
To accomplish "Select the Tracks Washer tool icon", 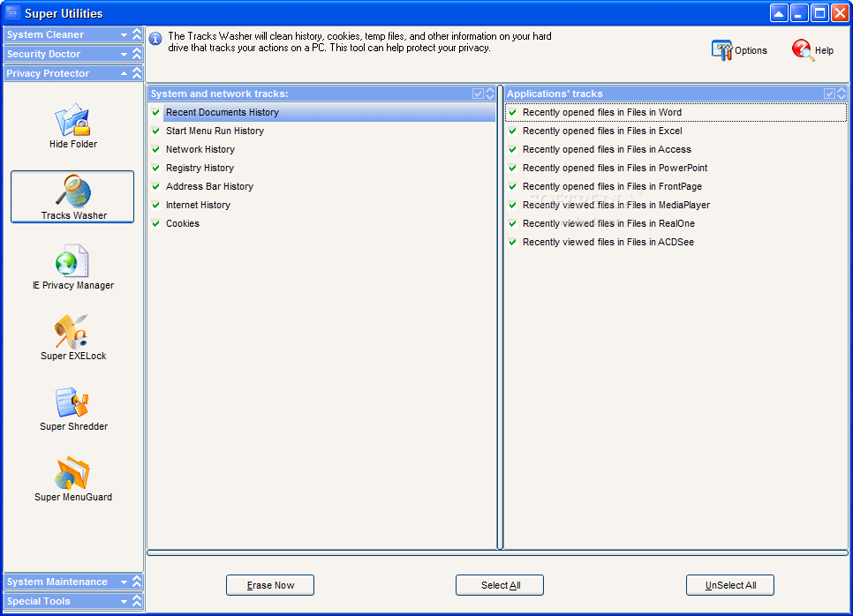I will (72, 191).
